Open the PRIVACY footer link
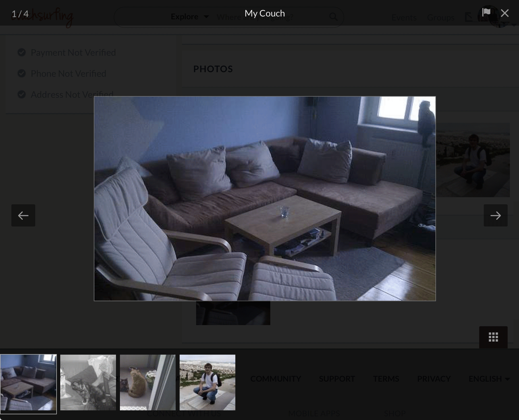 [434, 379]
